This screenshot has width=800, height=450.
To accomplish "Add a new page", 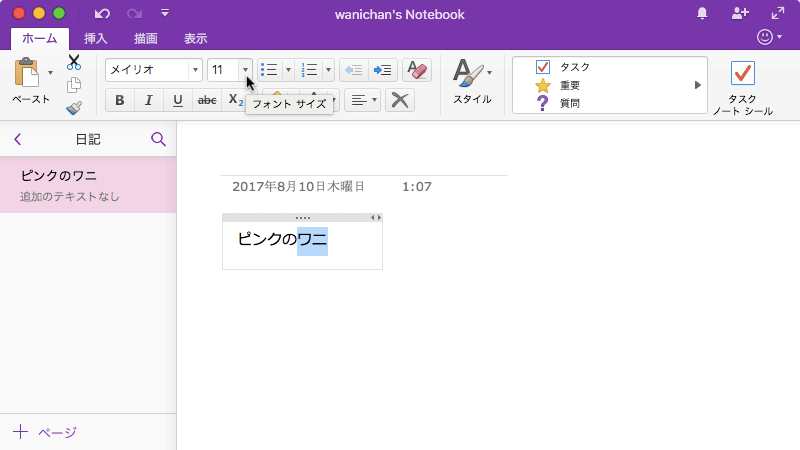I will (x=45, y=432).
